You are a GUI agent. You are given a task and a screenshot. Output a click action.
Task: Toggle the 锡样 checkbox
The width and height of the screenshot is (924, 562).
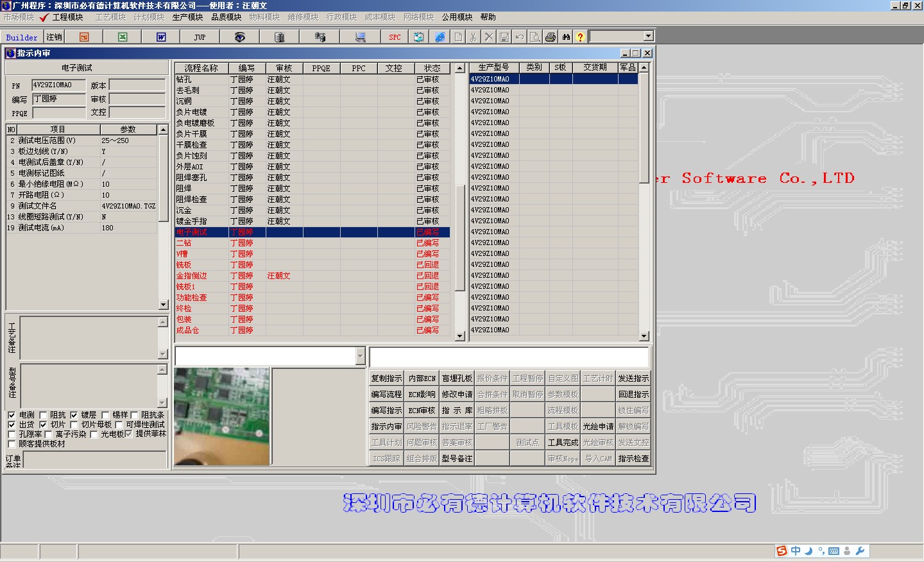(105, 415)
